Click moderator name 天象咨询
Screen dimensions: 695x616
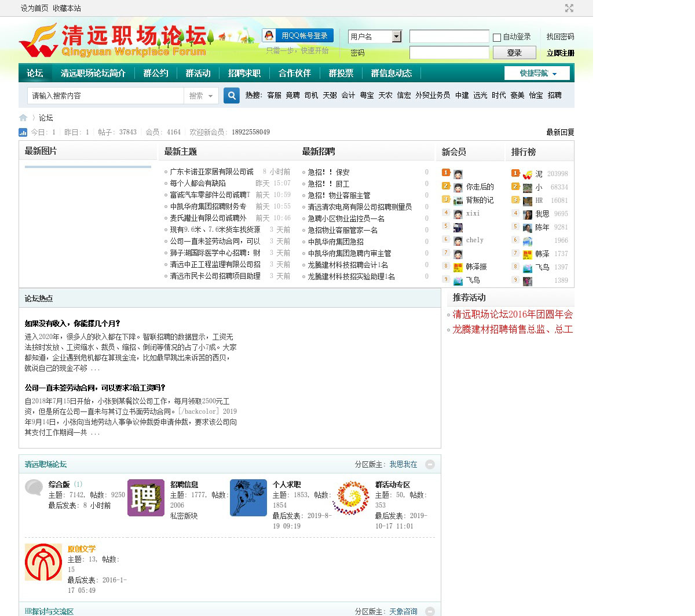[x=403, y=611]
